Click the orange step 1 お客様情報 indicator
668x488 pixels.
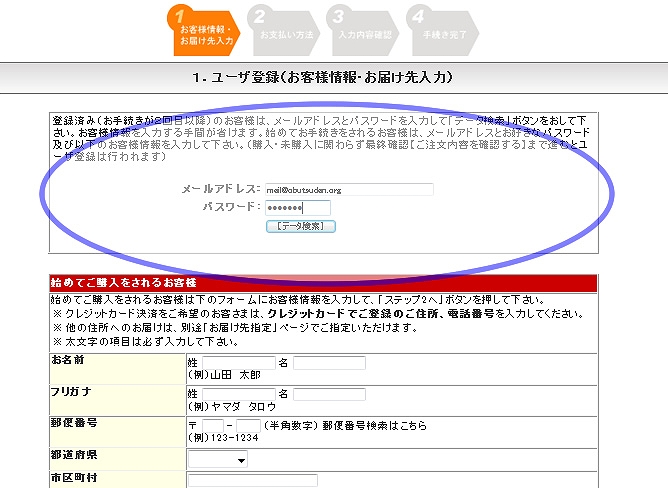pos(204,29)
